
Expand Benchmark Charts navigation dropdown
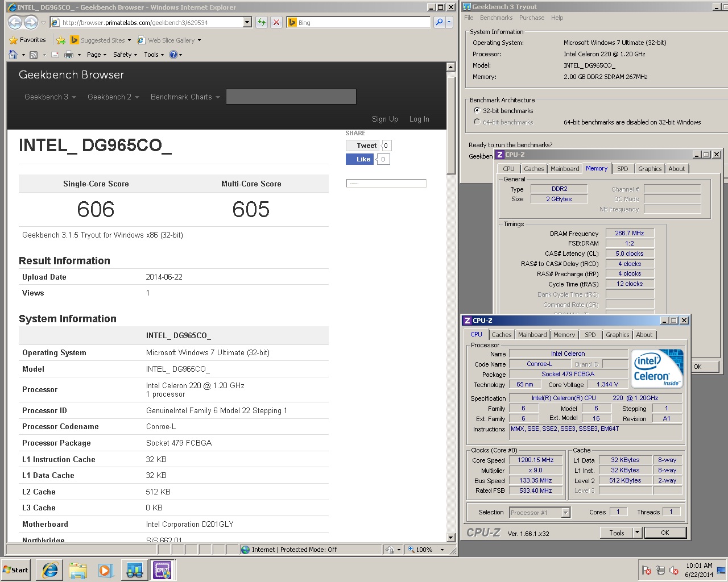[x=185, y=97]
